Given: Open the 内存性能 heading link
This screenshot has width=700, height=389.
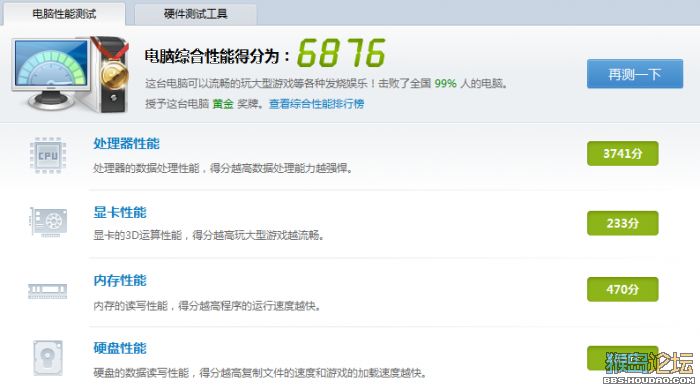Looking at the screenshot, I should tap(120, 280).
